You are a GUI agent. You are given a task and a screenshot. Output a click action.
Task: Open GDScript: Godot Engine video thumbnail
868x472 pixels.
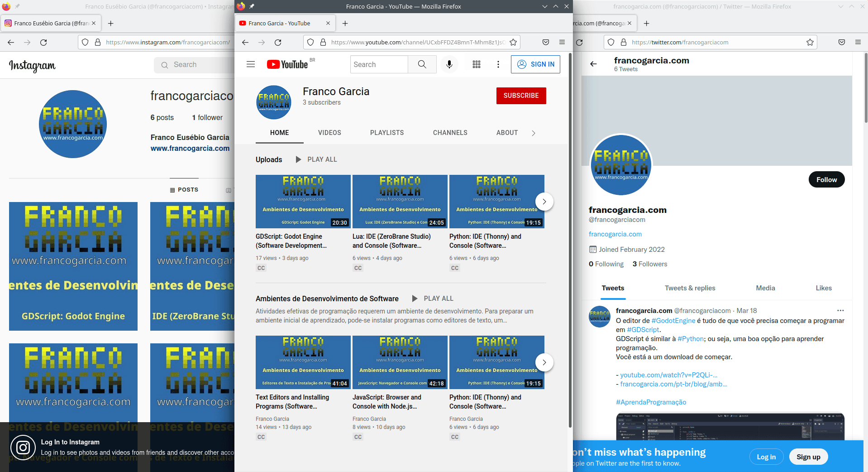click(x=303, y=202)
